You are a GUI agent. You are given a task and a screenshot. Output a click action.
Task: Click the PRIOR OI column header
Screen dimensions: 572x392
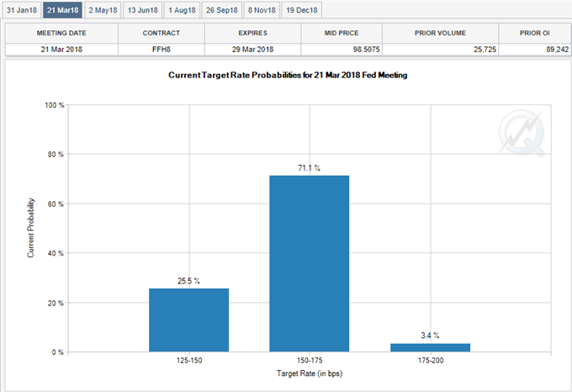point(534,33)
